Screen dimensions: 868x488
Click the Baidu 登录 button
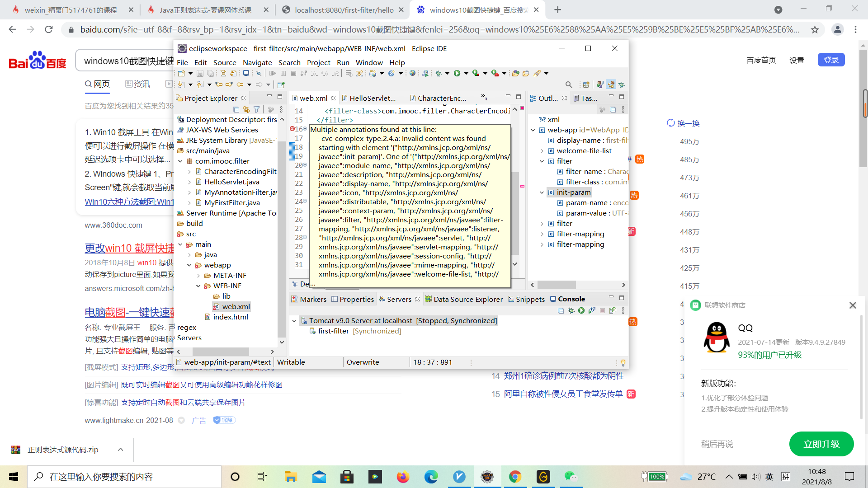pyautogui.click(x=831, y=60)
